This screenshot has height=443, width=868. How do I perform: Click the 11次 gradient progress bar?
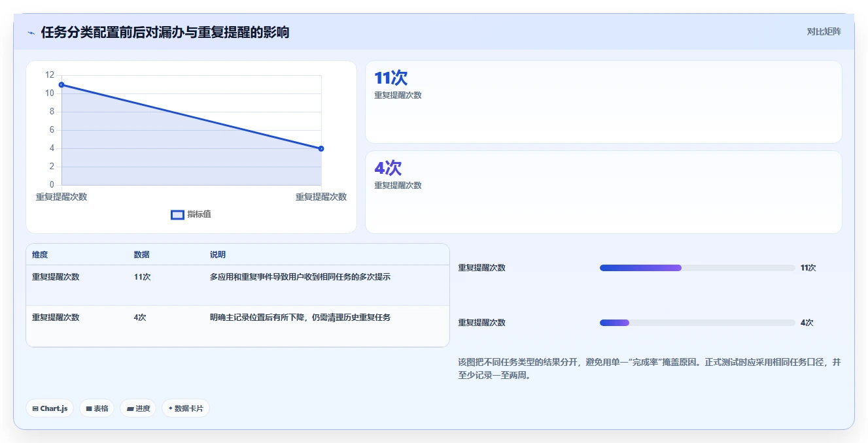[x=640, y=268]
